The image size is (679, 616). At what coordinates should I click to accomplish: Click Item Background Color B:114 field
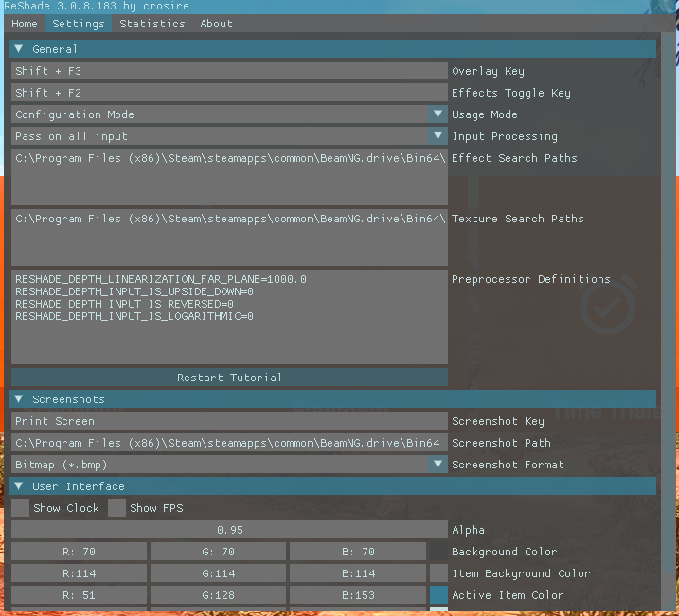pos(358,573)
